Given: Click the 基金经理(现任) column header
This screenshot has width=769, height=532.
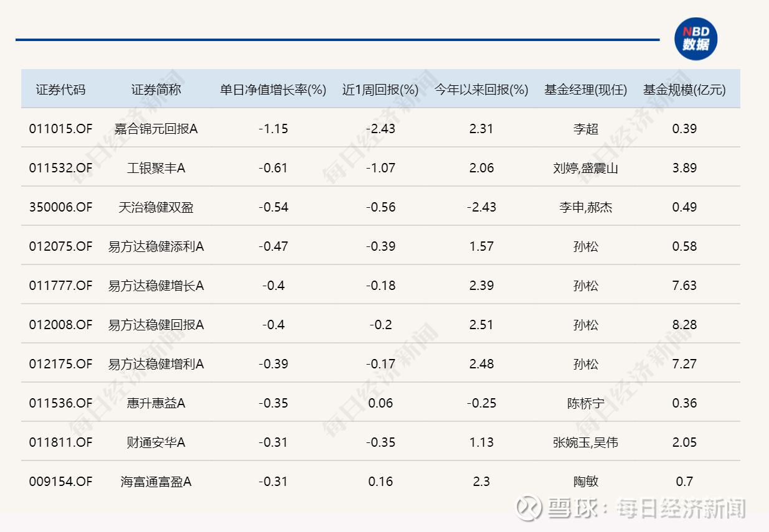Looking at the screenshot, I should coord(585,90).
